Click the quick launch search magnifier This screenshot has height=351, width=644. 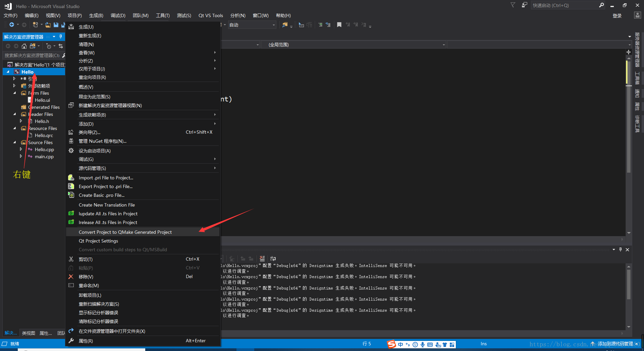click(x=601, y=5)
